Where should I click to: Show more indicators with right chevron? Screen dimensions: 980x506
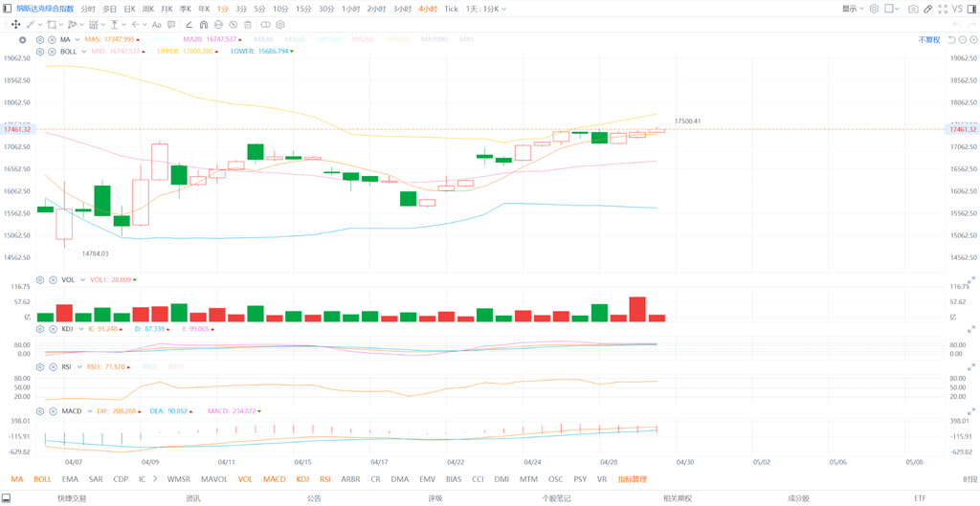point(154,479)
